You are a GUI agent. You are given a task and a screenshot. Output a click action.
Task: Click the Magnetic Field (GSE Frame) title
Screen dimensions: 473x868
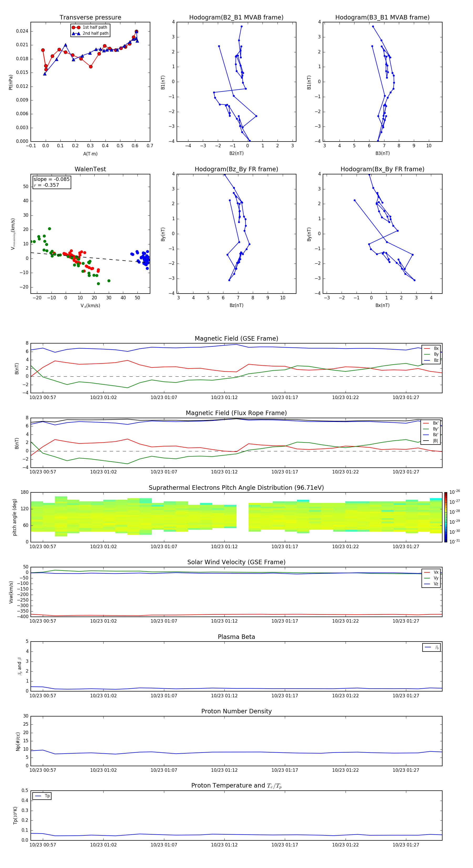pos(236,339)
